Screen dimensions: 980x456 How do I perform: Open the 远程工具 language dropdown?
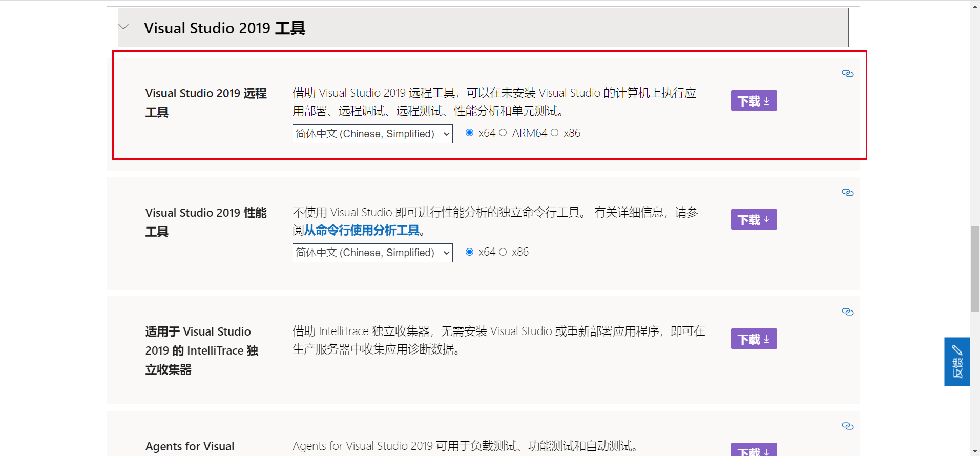pyautogui.click(x=372, y=134)
